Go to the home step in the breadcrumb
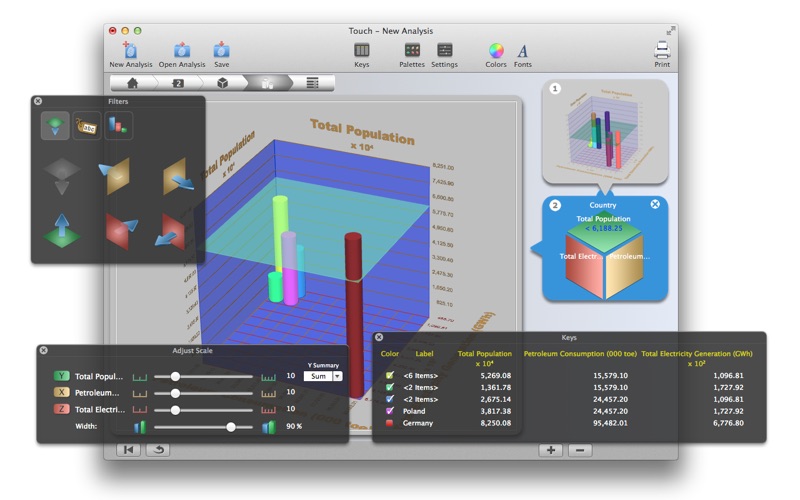The height and width of the screenshot is (500, 800). tap(133, 83)
